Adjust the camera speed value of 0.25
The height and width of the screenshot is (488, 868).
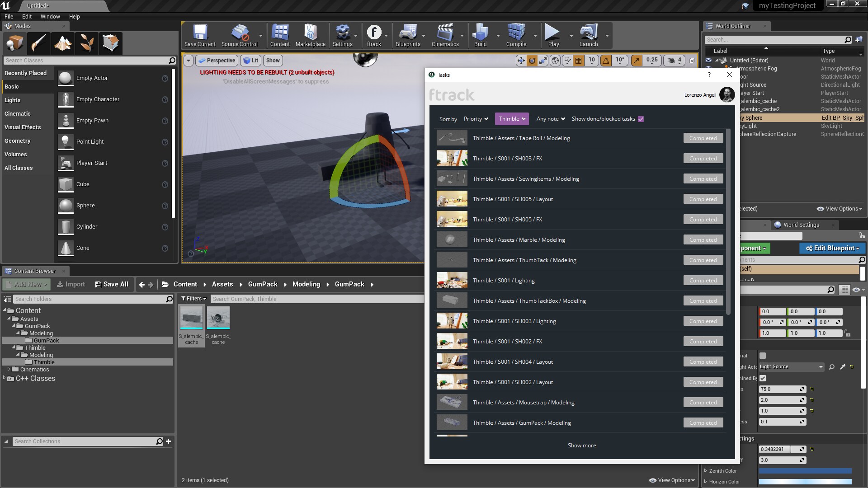pyautogui.click(x=651, y=60)
